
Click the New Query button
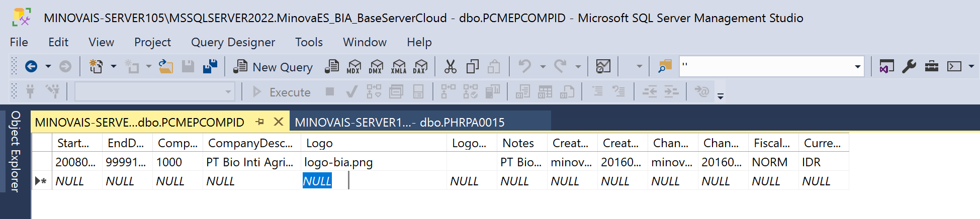[273, 67]
